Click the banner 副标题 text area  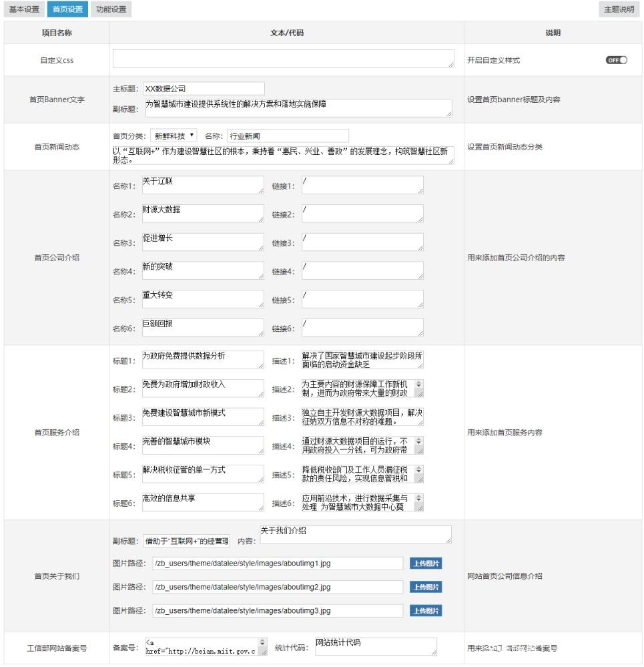(x=294, y=107)
